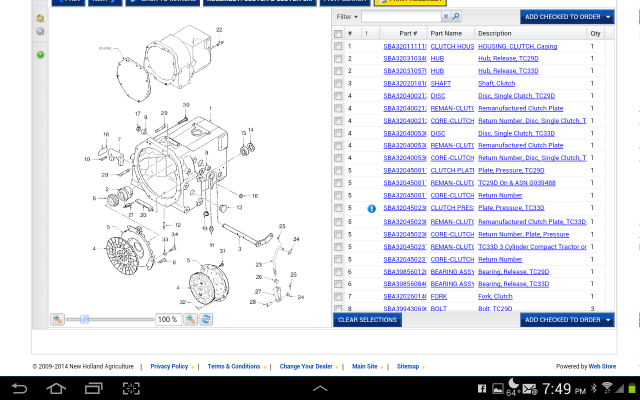The width and height of the screenshot is (640, 400).
Task: Sort by the Part Name column header
Action: click(x=451, y=33)
